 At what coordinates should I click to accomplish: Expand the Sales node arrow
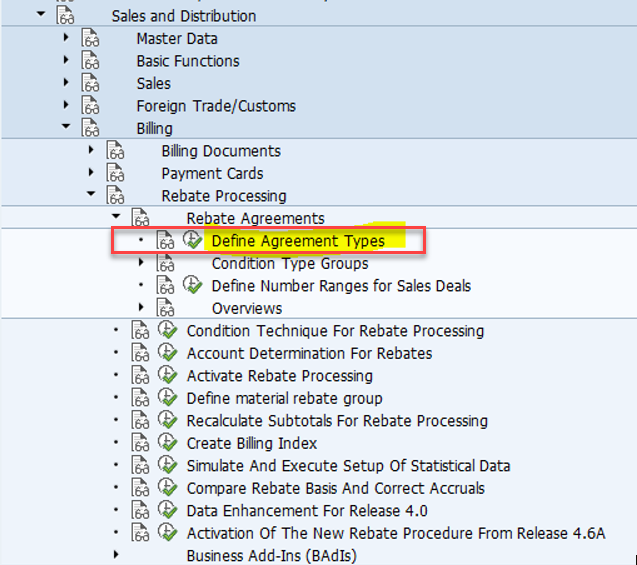(x=66, y=82)
